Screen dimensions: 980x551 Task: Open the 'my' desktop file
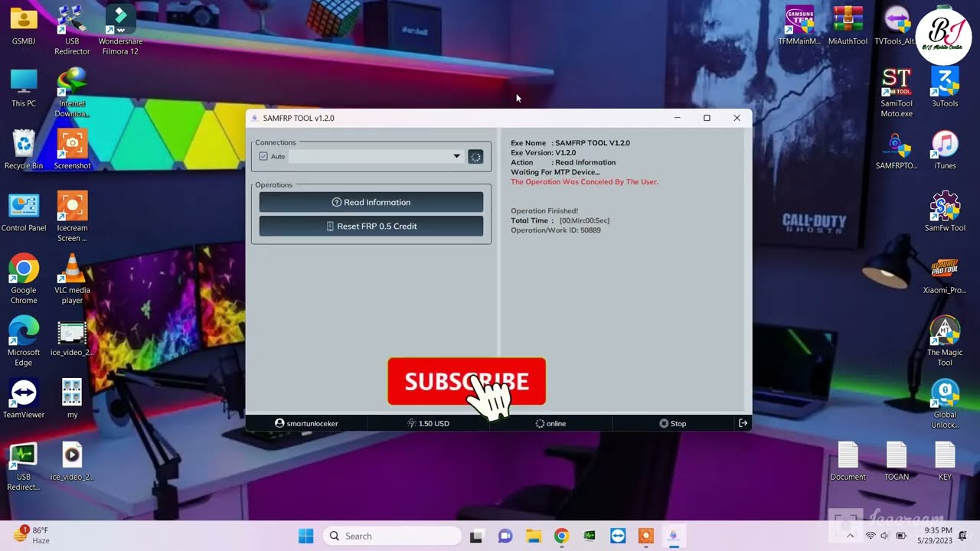tap(72, 399)
